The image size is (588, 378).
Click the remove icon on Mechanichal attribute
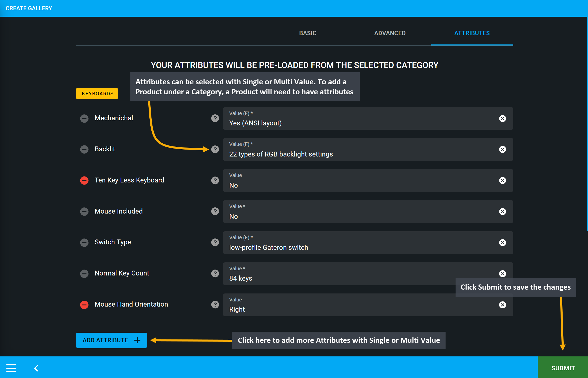84,118
